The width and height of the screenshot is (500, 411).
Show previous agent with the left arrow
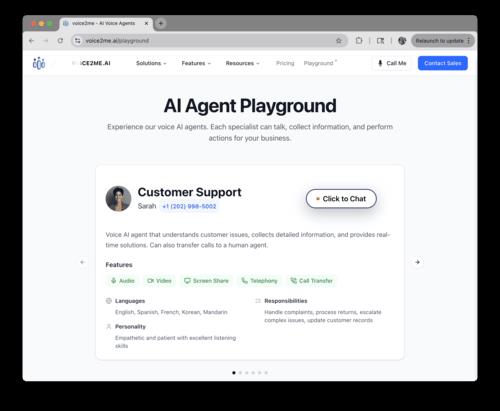click(82, 262)
